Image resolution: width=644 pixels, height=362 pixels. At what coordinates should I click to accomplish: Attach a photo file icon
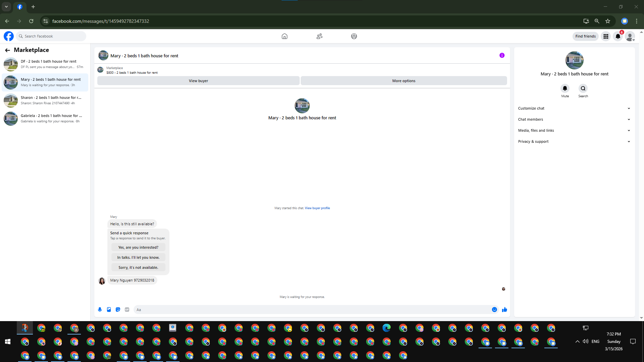[x=109, y=310]
